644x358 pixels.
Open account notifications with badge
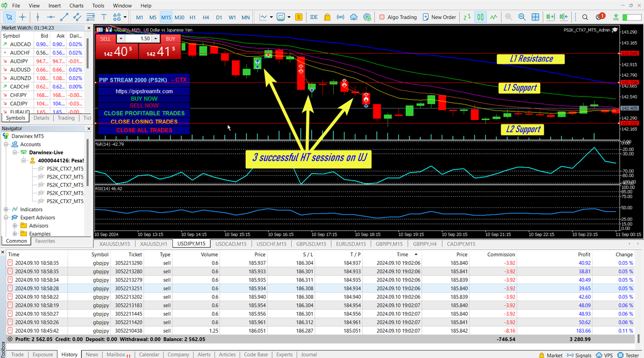pyautogui.click(x=599, y=17)
